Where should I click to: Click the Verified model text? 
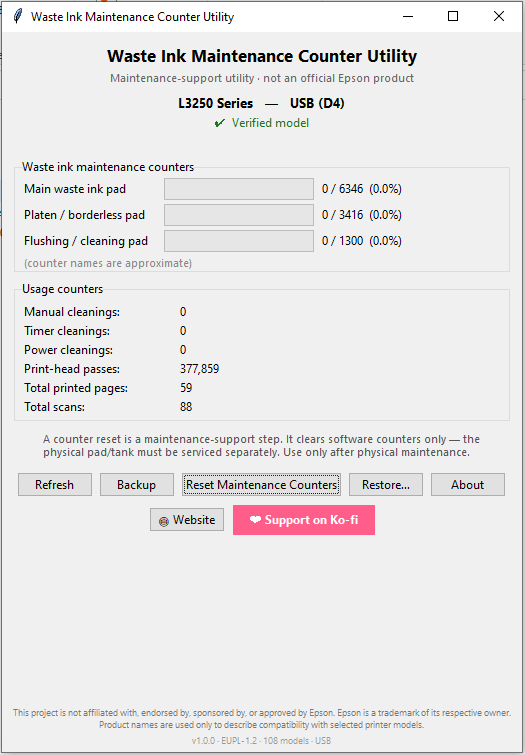[270, 123]
